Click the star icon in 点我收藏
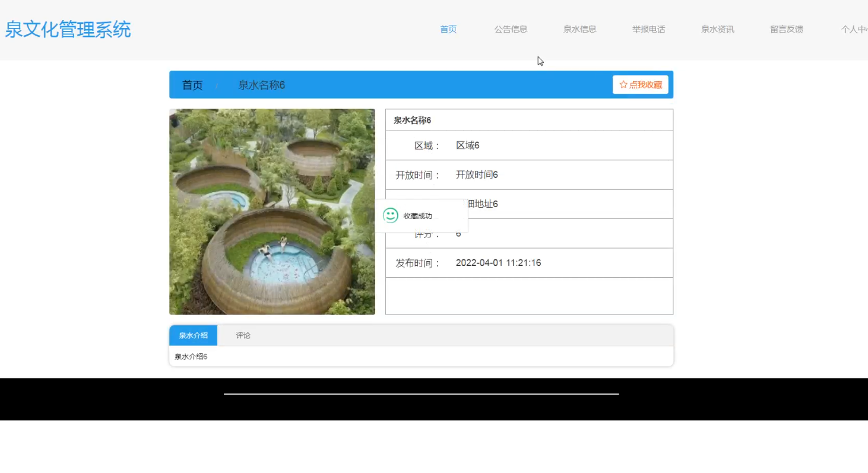The image size is (868, 473). pos(623,85)
